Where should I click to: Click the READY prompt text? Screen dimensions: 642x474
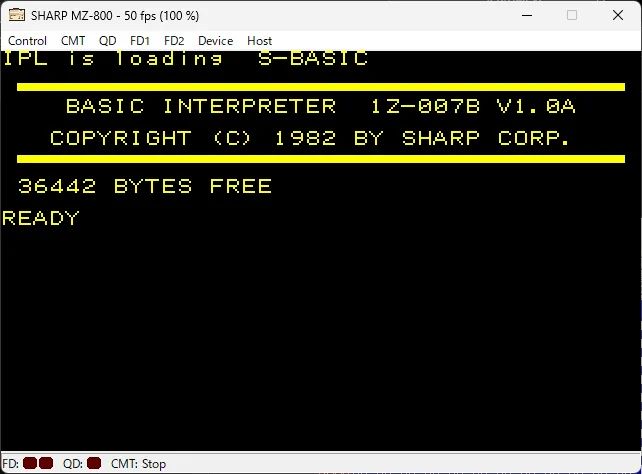41,218
